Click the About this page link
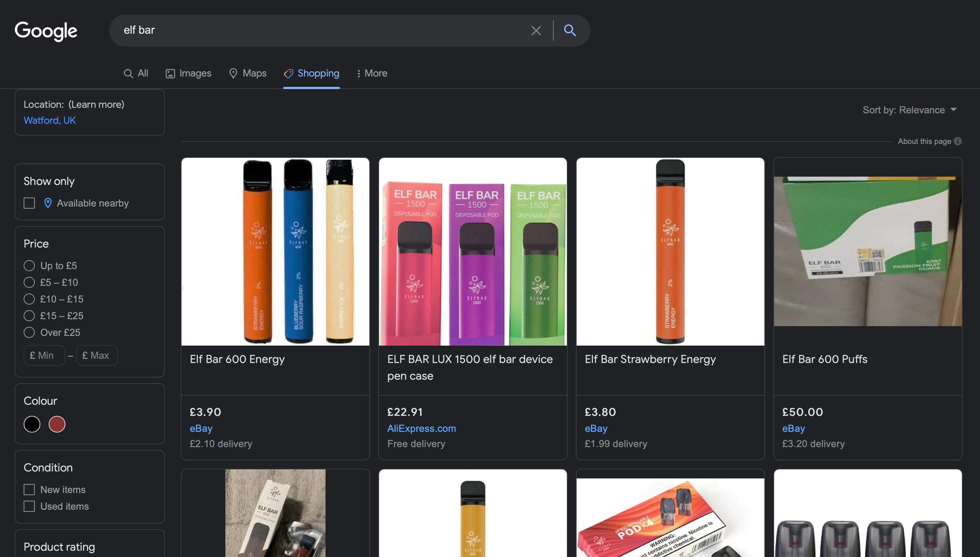 [x=924, y=142]
